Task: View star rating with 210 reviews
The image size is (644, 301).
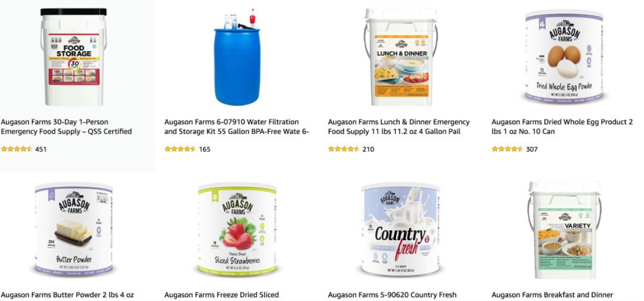Action: tap(344, 149)
